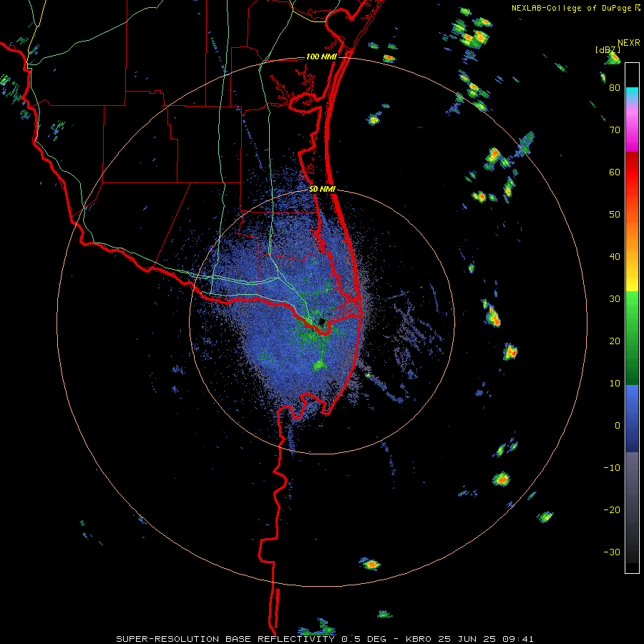Click the 50 value on the dBZ scale
Viewport: 644px width, 644px height.
(x=615, y=215)
